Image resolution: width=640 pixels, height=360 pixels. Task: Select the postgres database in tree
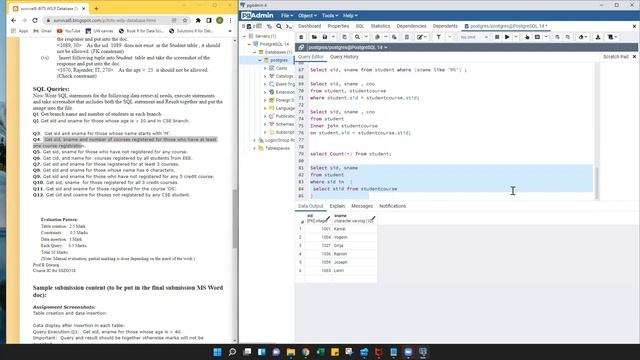click(279, 60)
